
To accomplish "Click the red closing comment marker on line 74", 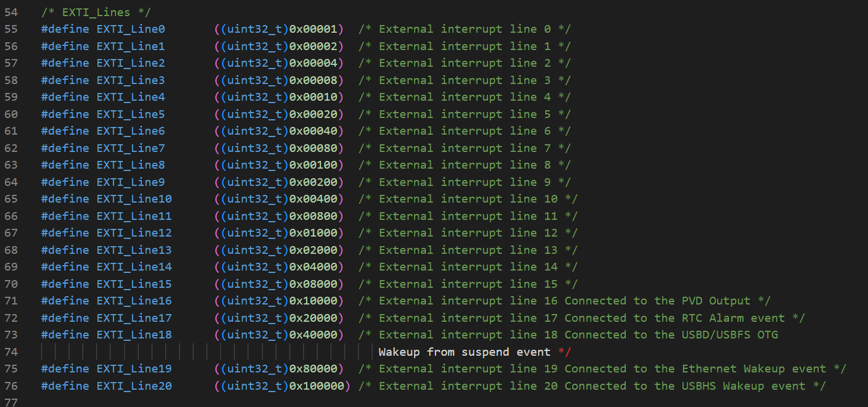I will (x=565, y=352).
